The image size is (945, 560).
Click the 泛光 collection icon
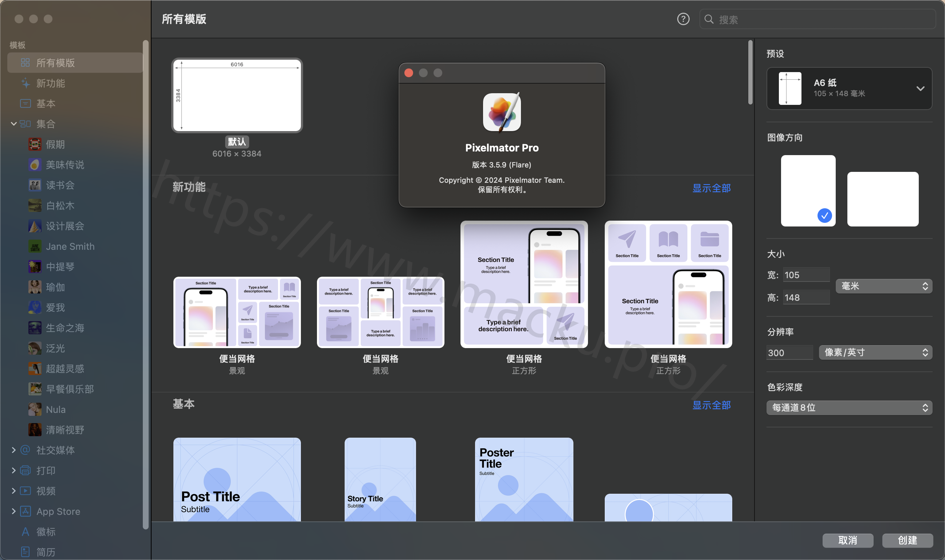35,348
